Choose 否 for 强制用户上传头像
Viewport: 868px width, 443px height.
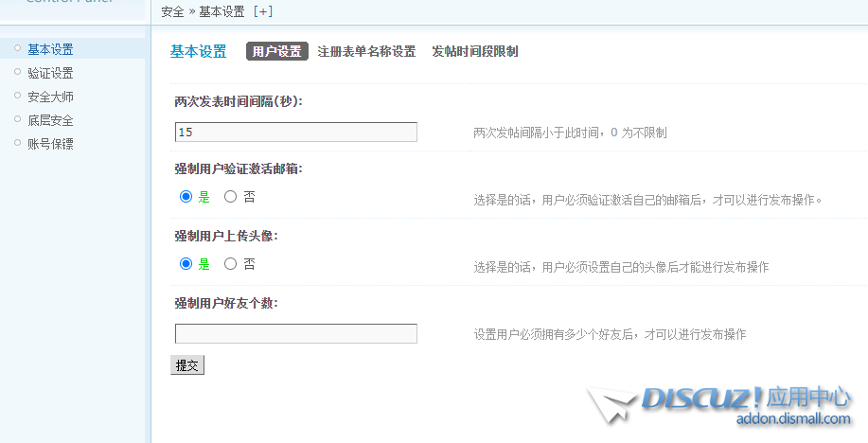tap(230, 265)
